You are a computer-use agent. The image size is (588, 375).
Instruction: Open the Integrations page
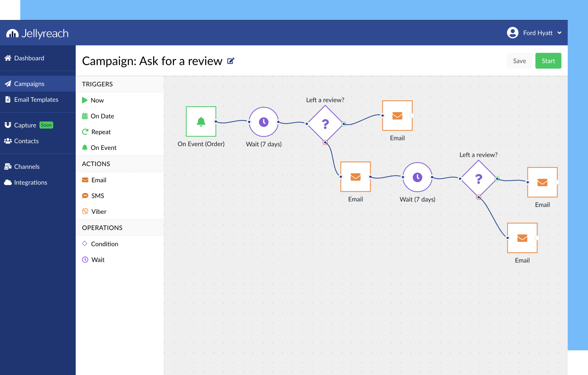point(38,182)
